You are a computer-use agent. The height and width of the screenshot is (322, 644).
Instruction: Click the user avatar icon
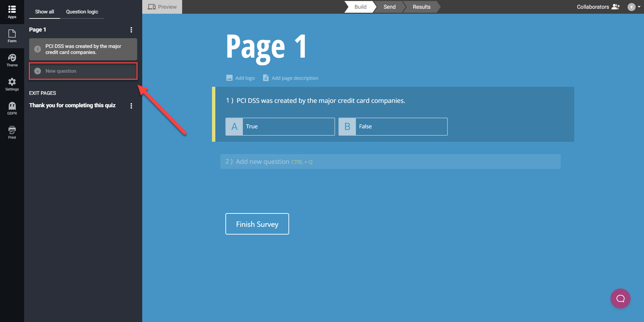(632, 7)
